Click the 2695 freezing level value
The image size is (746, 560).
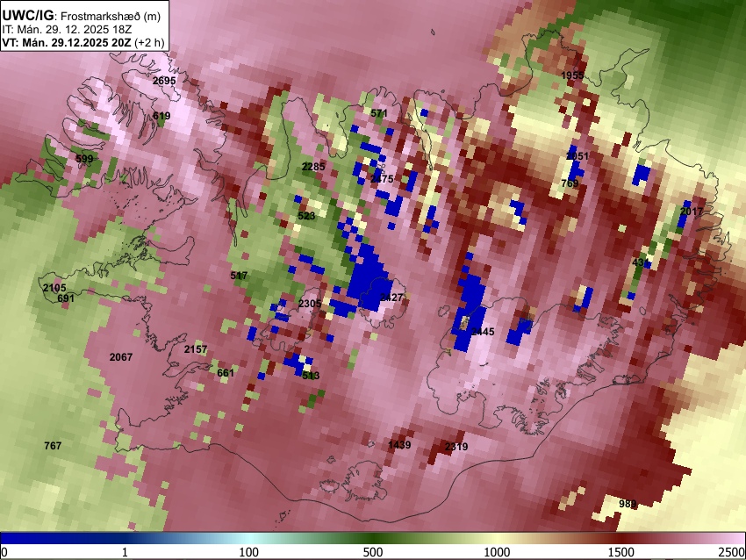coord(164,81)
